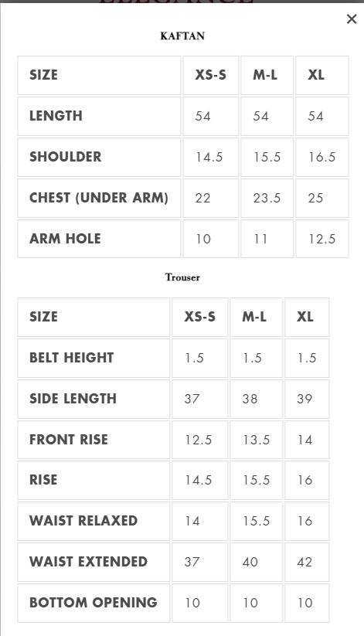Select the Trouser M-L column header
This screenshot has height=636, width=364.
pos(254,317)
